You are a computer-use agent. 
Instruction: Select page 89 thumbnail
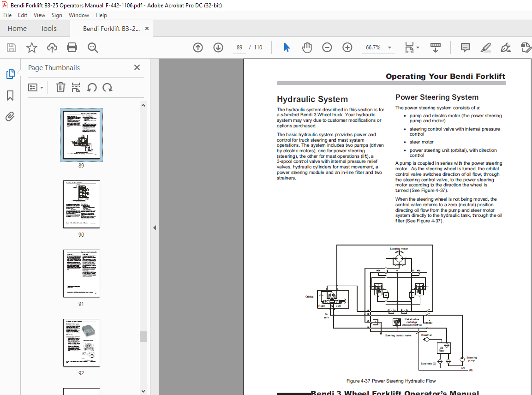click(81, 135)
